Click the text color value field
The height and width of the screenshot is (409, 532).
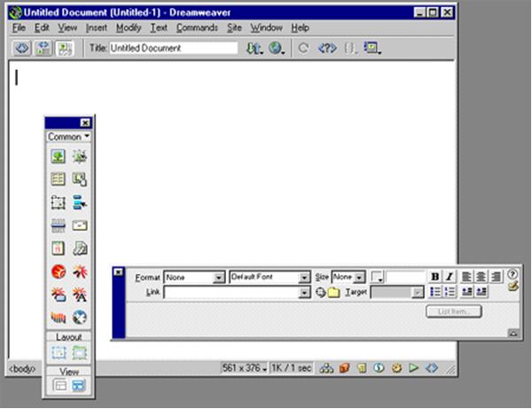[405, 277]
